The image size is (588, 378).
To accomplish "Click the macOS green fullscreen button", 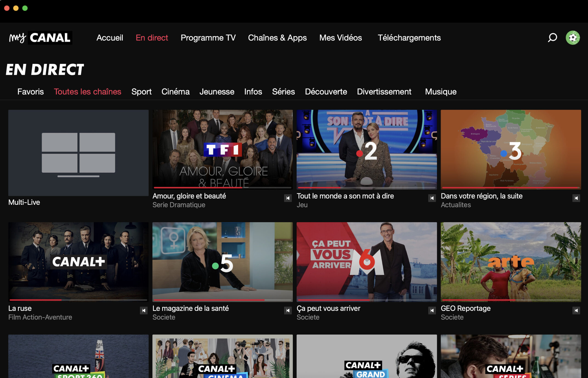I will 25,8.
